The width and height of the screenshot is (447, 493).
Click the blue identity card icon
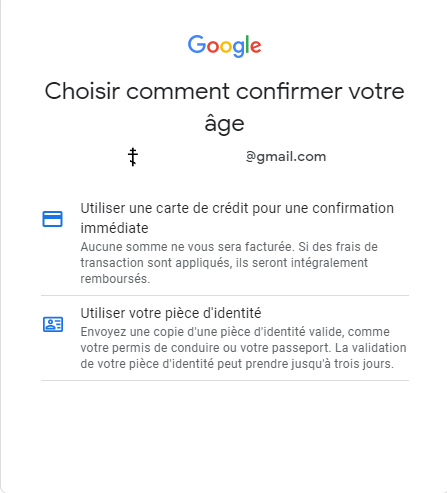coord(53,324)
